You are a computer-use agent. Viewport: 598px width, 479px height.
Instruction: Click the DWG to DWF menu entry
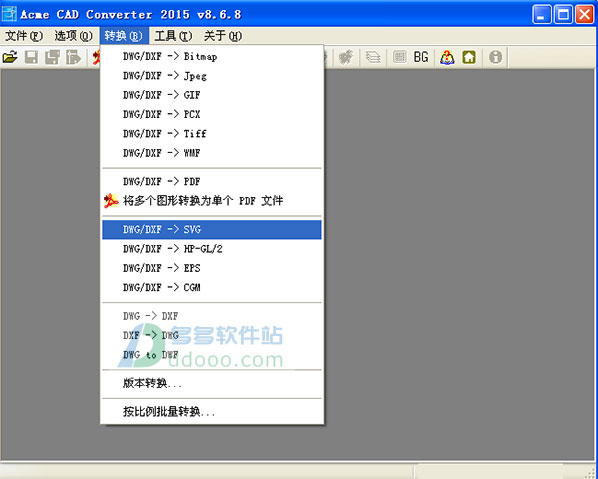click(x=212, y=355)
